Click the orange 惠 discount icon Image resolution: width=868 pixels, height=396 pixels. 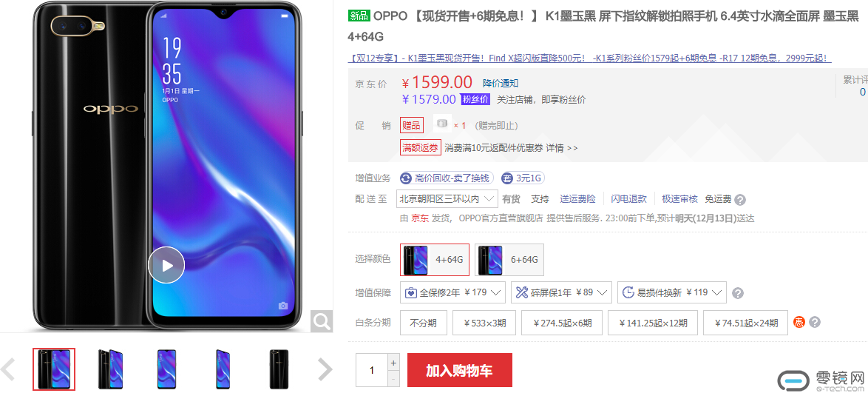799,322
